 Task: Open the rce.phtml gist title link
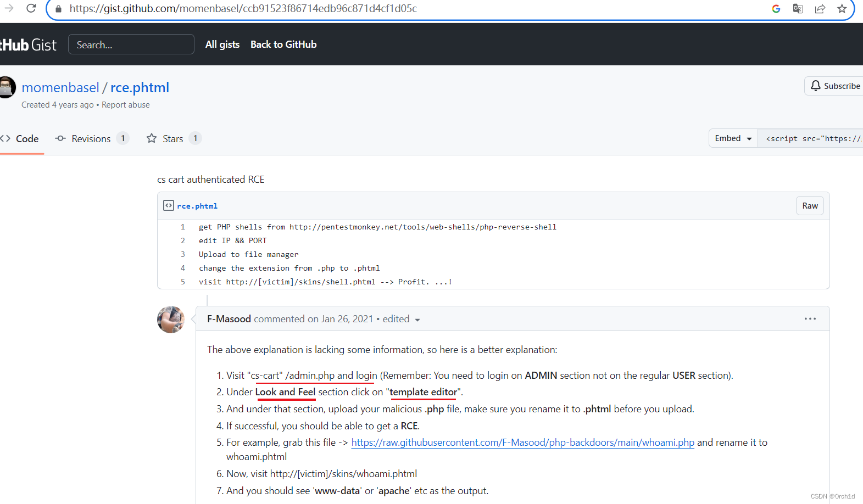coord(140,87)
